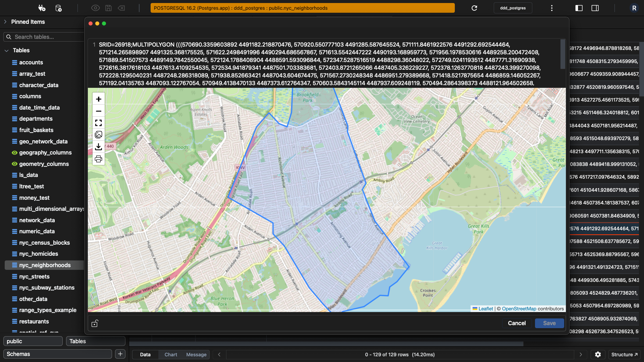Viewport: 644px width, 362px height.
Task: Click the connection info bar
Action: [x=303, y=8]
